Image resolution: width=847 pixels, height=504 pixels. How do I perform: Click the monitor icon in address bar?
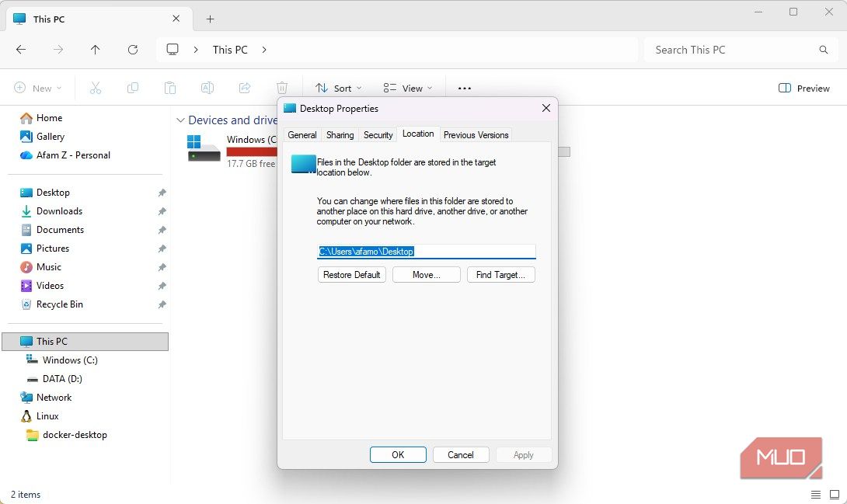[173, 50]
